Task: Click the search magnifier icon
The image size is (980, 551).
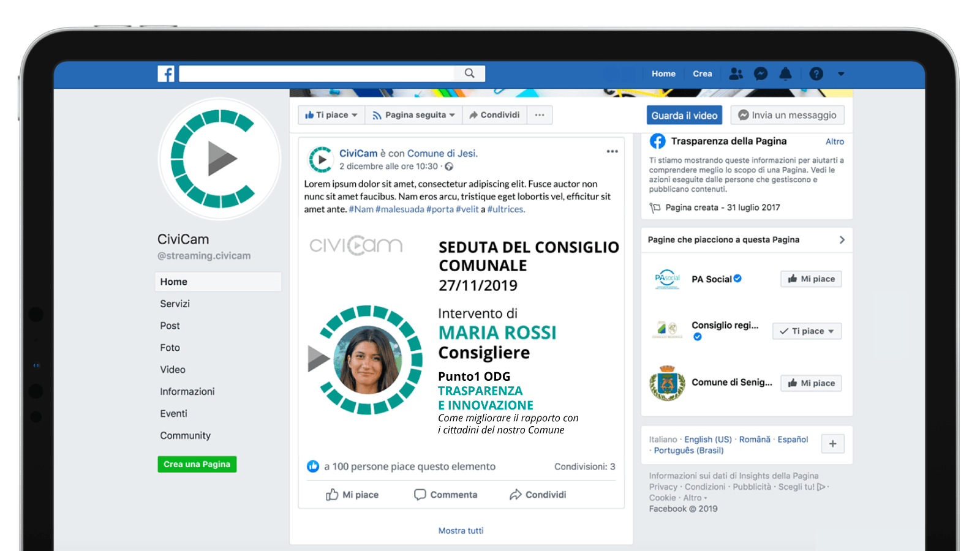Action: click(469, 73)
